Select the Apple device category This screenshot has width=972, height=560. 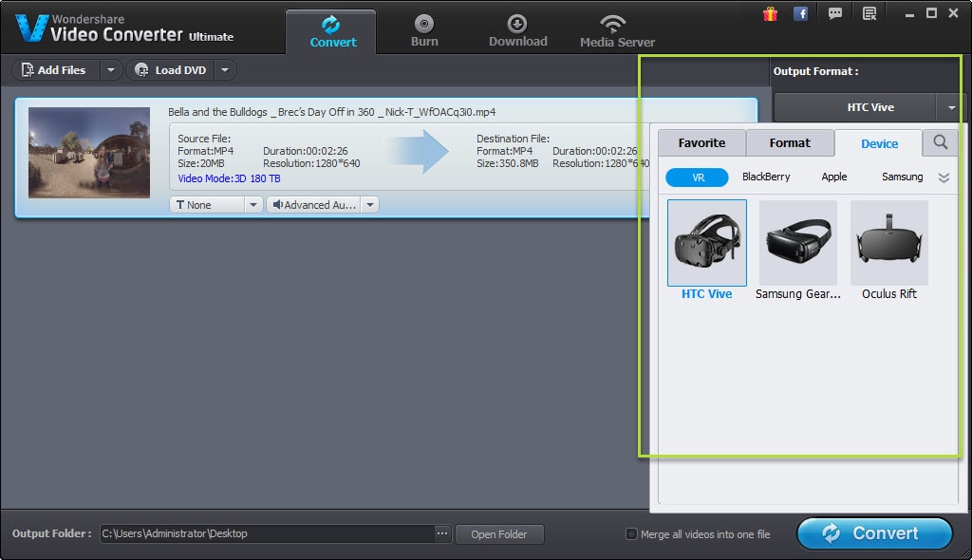click(833, 177)
